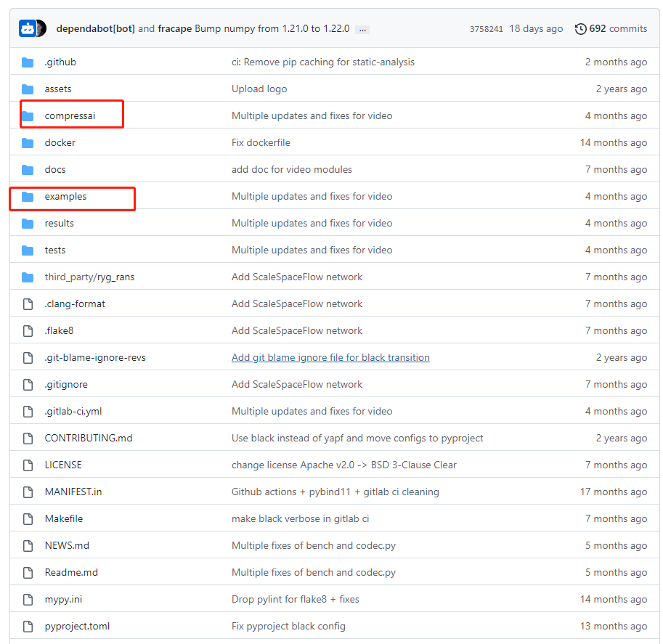663x644 pixels.
Task: Click the tests folder icon
Action: (x=28, y=250)
